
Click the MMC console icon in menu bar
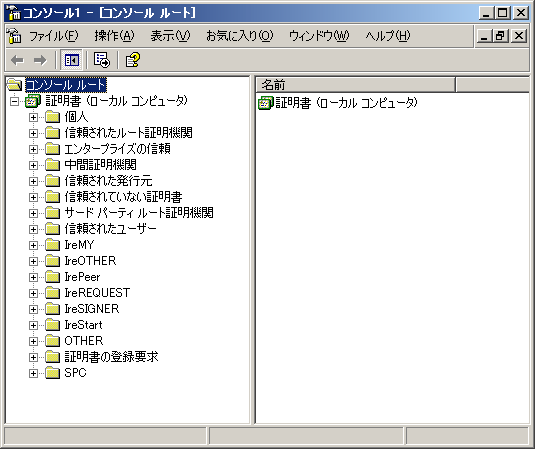pyautogui.click(x=14, y=35)
